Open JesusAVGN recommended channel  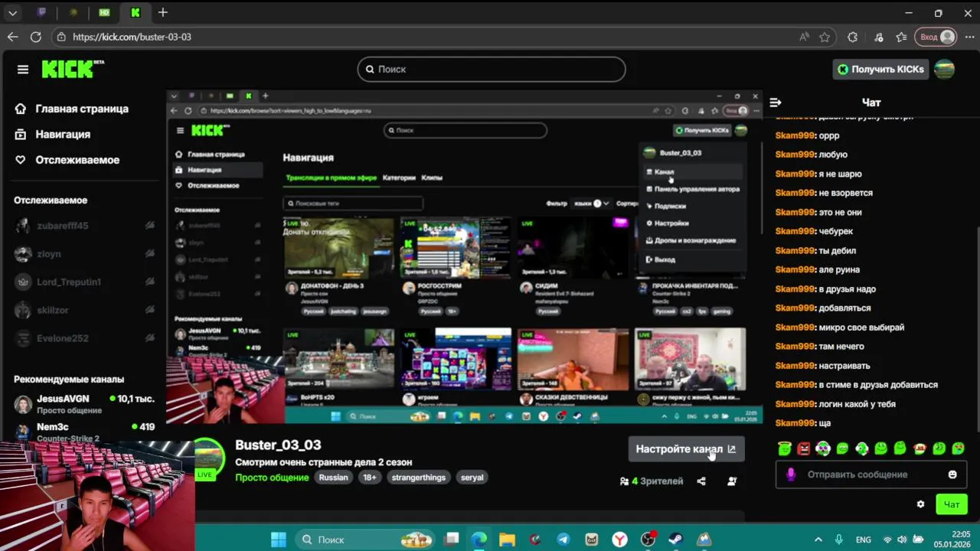[85, 404]
